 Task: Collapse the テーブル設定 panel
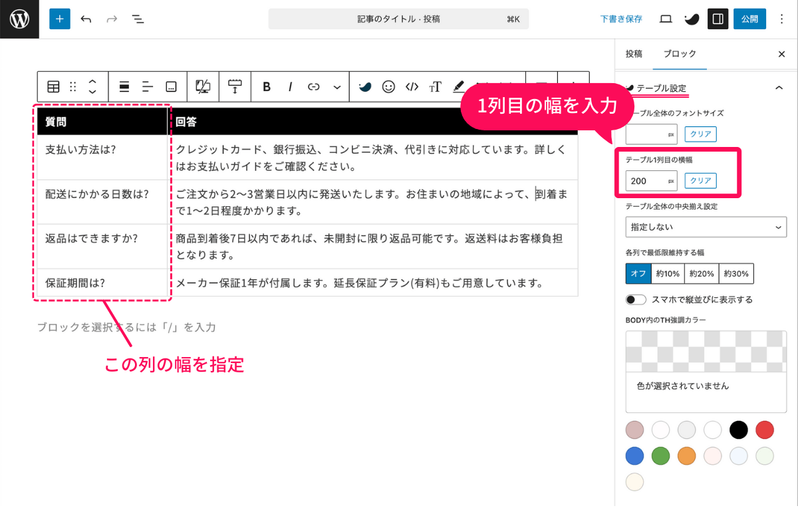click(x=780, y=87)
